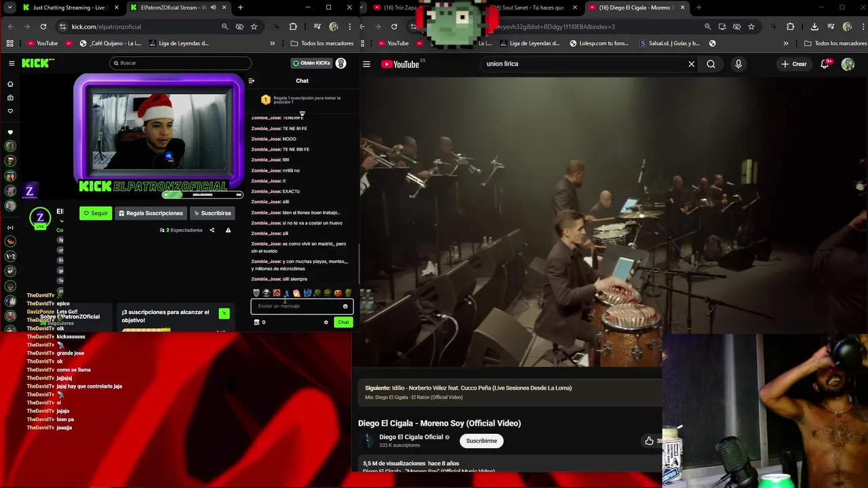Send message with Chat button

(x=343, y=322)
